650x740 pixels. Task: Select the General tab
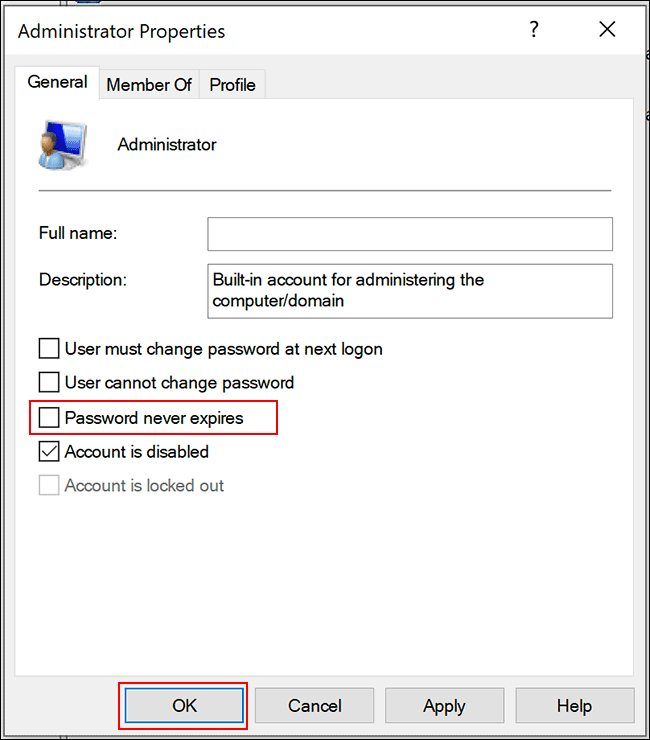pyautogui.click(x=57, y=82)
